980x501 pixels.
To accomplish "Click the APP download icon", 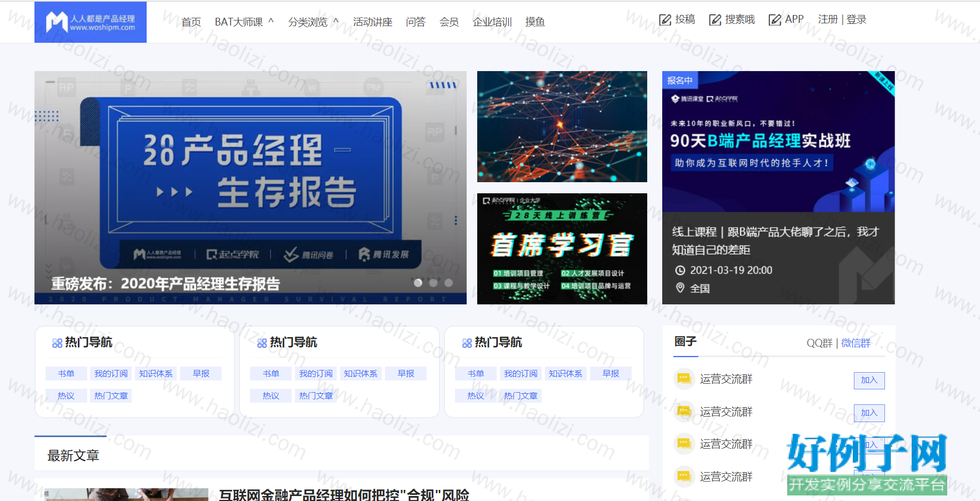I will (x=774, y=20).
